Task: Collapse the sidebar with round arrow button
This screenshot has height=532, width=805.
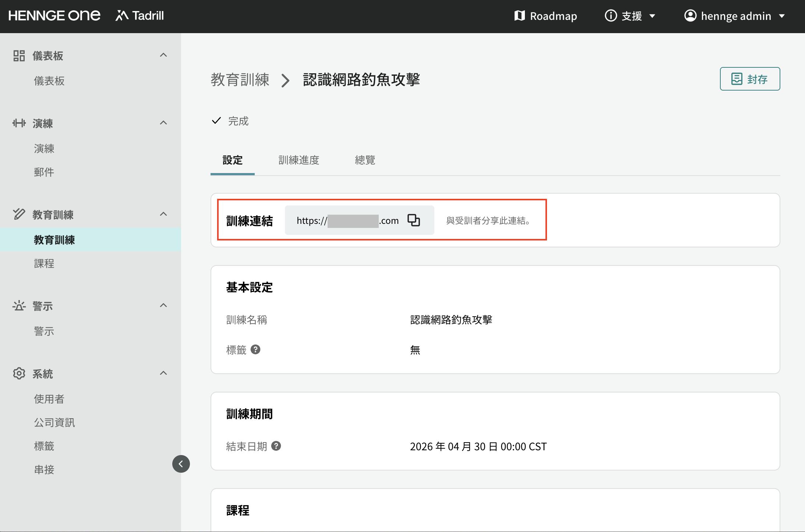Action: (181, 464)
